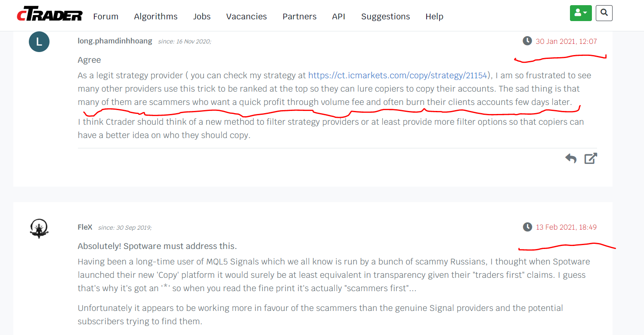Click 'Absolutely! Spotware must address this.' text
The width and height of the screenshot is (644, 335).
[x=157, y=246]
